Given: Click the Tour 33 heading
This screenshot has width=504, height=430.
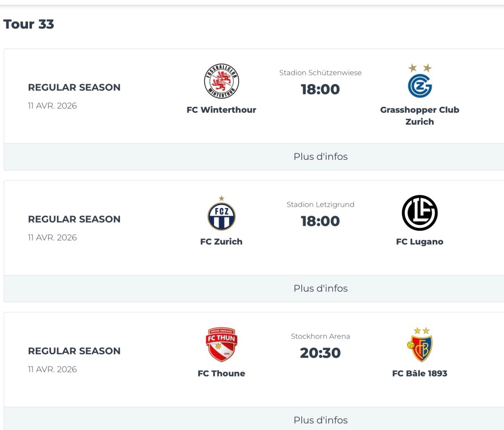Looking at the screenshot, I should point(29,24).
